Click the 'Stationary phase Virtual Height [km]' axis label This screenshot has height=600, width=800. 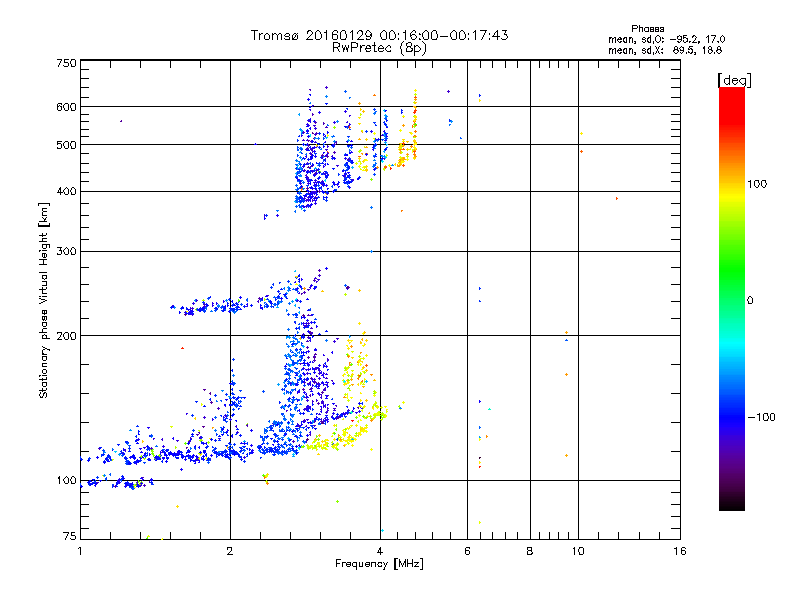click(44, 301)
